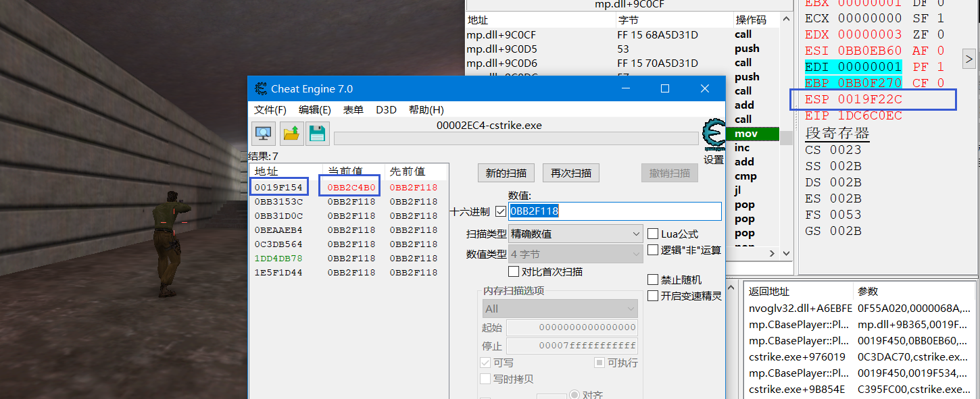The image size is (980, 399).
Task: Select disassembler row mp.dll+9C0D5
Action: pyautogui.click(x=622, y=49)
